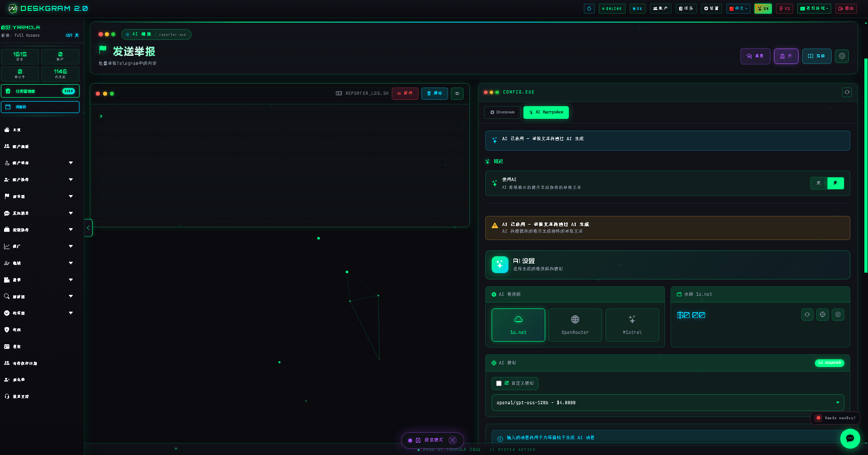Switch 使用AI to the 开 (on) option
This screenshot has height=455, width=868.
tap(835, 183)
